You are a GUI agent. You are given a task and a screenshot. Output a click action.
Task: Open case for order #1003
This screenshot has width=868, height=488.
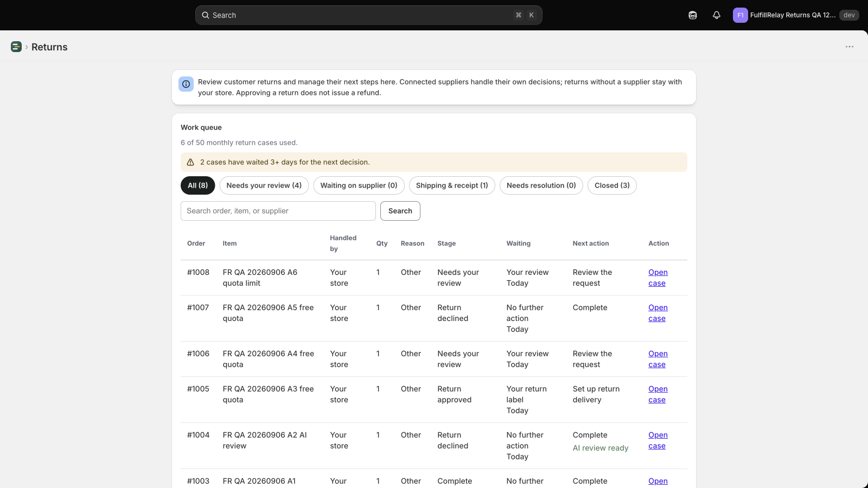point(658,481)
